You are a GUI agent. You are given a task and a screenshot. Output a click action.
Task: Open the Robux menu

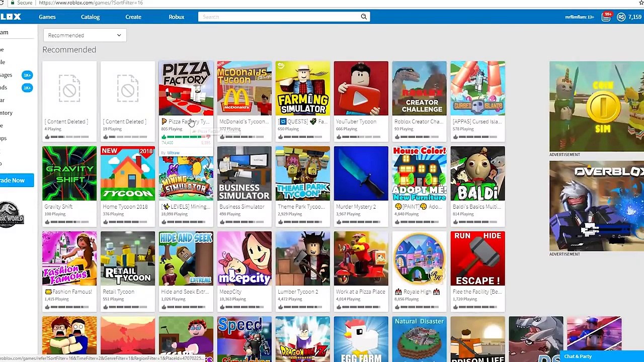[177, 17]
